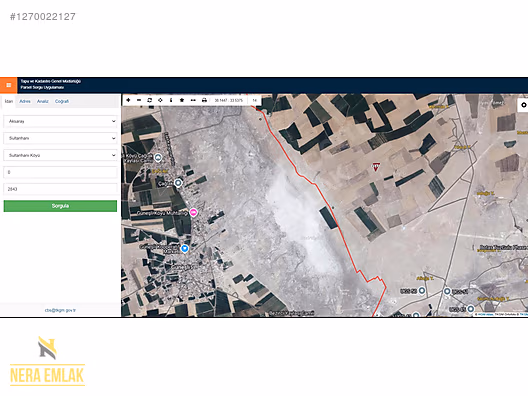Open map settings gear at right

click(523, 105)
